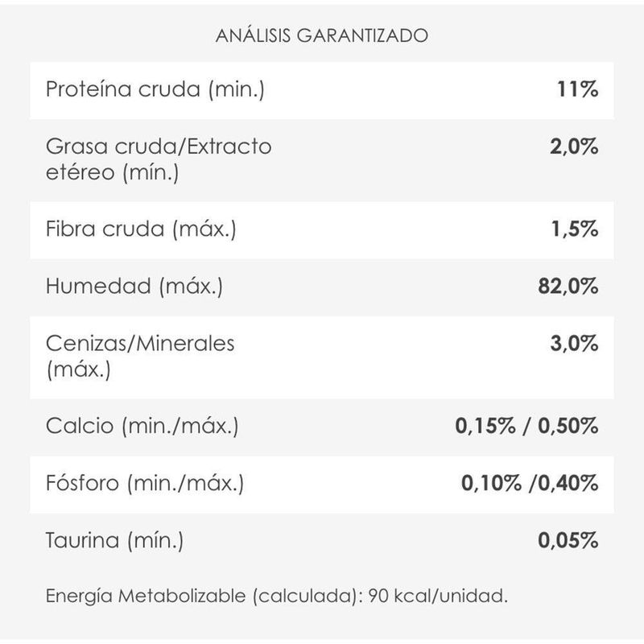Select the Cenizas/Minerales label
This screenshot has height=644, width=644.
tap(140, 356)
